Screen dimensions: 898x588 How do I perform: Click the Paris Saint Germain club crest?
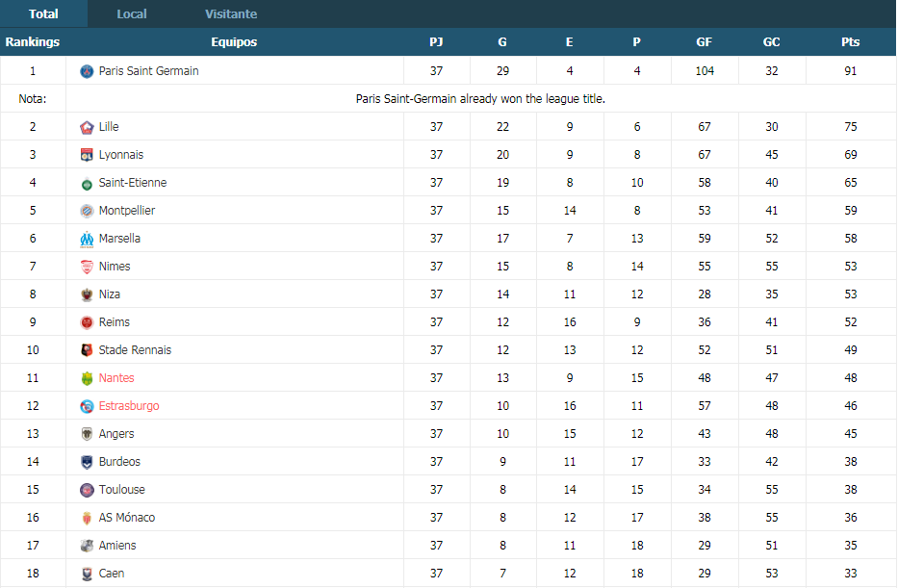click(87, 71)
